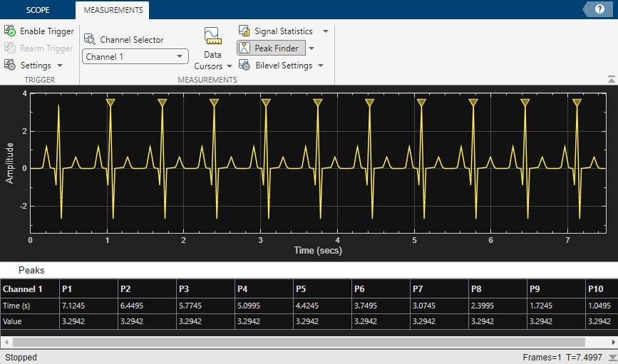
Task: Open Peak Finder dropdown arrow
Action: [x=311, y=48]
